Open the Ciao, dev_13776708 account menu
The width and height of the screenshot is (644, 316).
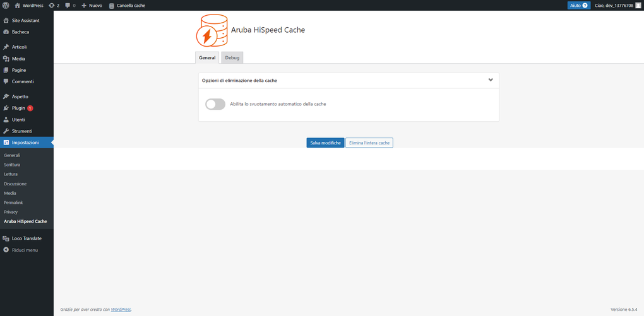click(617, 5)
